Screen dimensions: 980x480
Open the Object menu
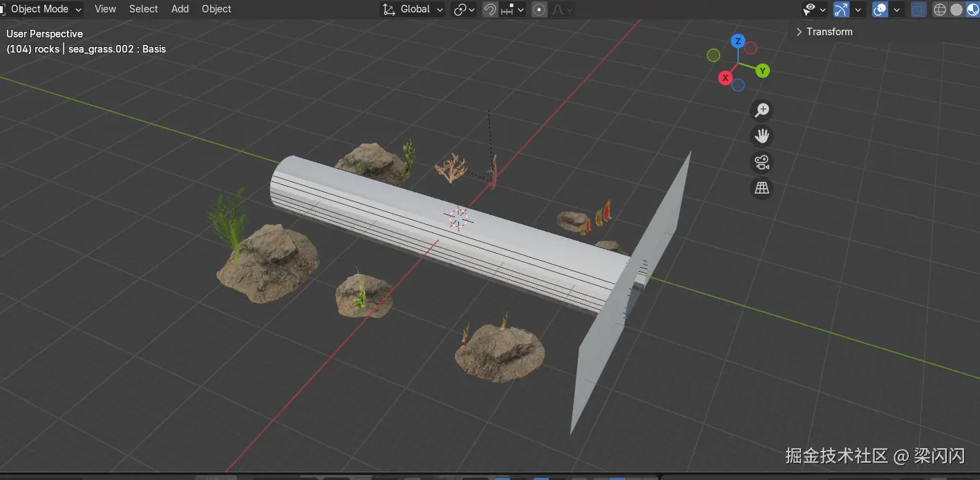click(216, 9)
